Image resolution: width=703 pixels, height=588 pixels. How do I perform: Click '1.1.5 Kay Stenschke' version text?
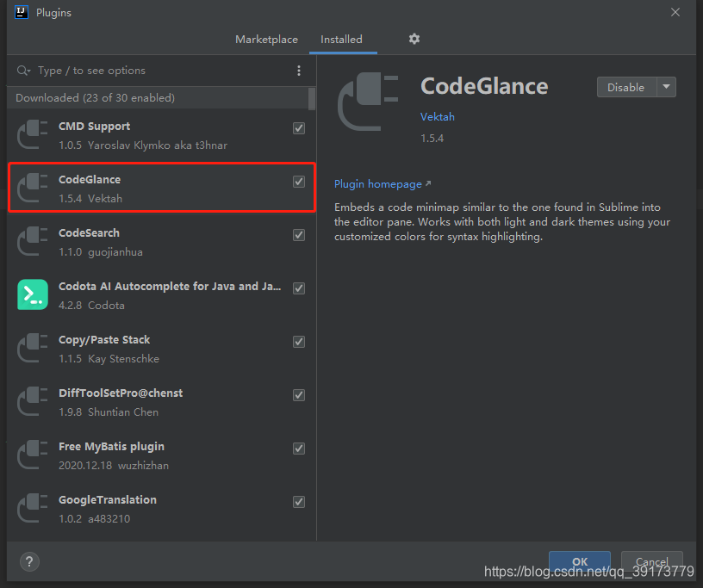109,358
